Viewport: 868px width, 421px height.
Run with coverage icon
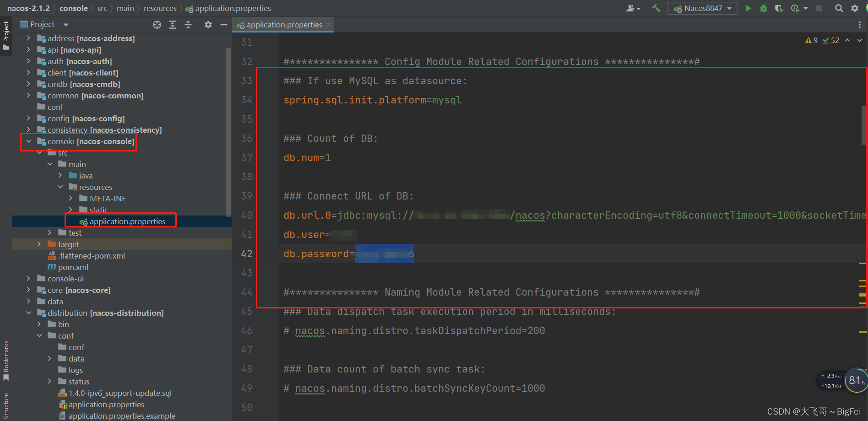[779, 8]
